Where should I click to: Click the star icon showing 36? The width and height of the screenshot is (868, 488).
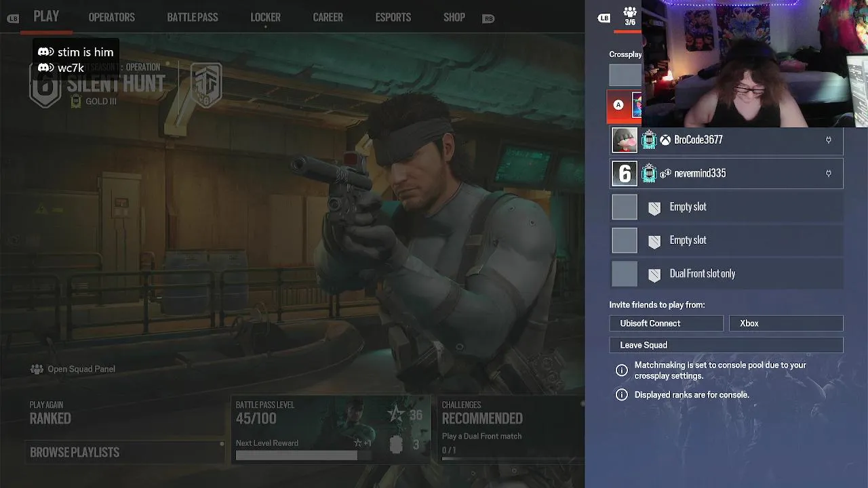(396, 414)
